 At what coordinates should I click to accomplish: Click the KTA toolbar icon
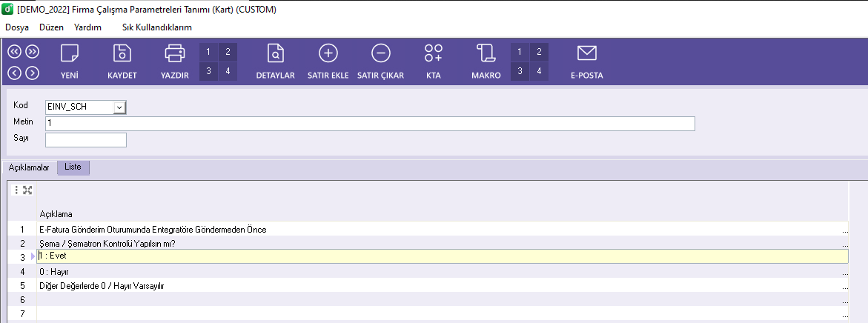[434, 54]
